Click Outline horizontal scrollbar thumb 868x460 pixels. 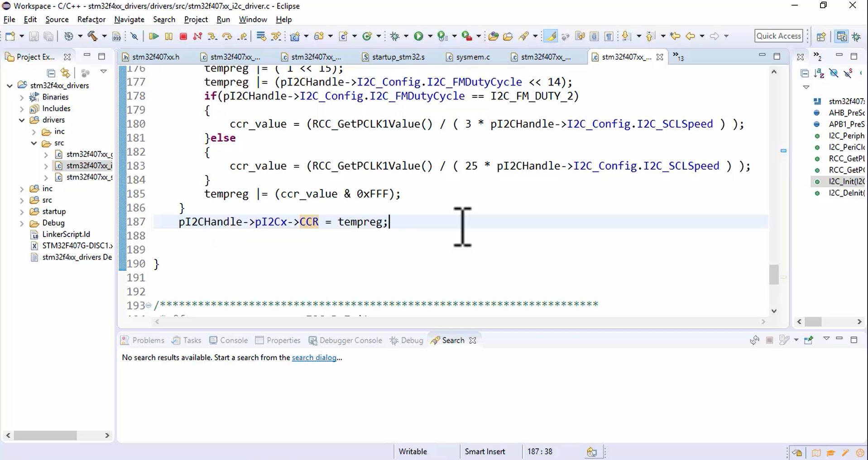813,322
